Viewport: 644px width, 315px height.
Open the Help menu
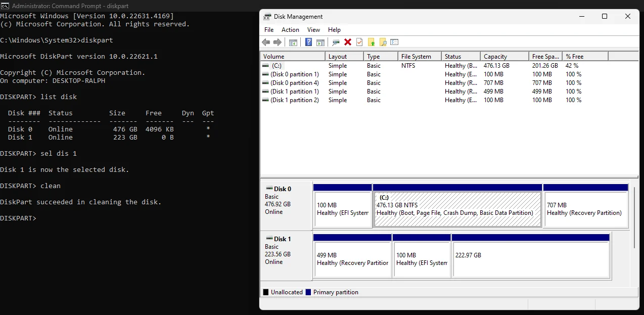(334, 30)
